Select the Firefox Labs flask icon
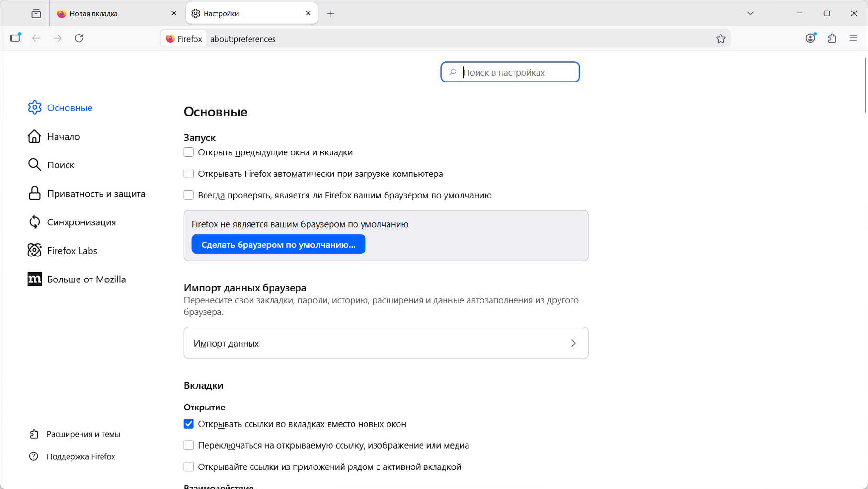The width and height of the screenshot is (868, 489). pyautogui.click(x=34, y=250)
